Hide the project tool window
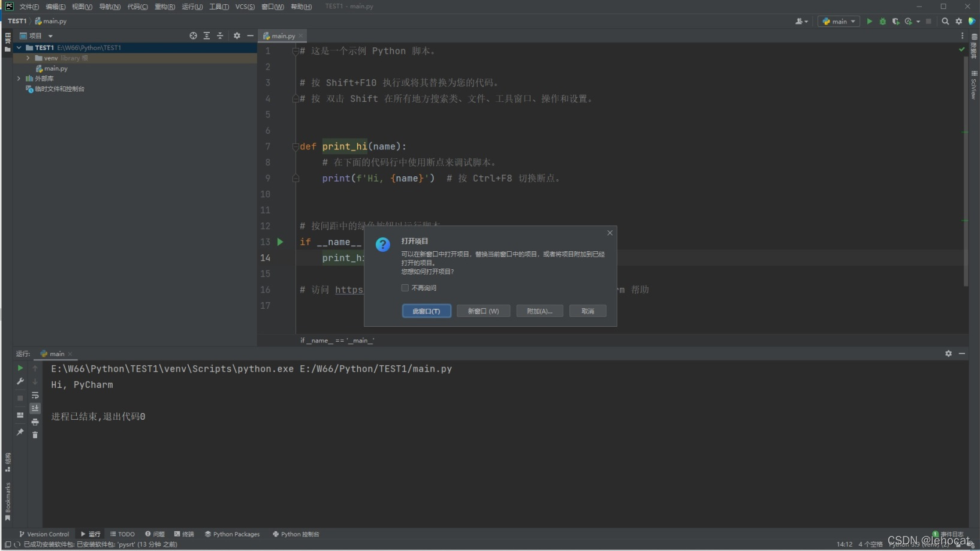 click(x=250, y=36)
